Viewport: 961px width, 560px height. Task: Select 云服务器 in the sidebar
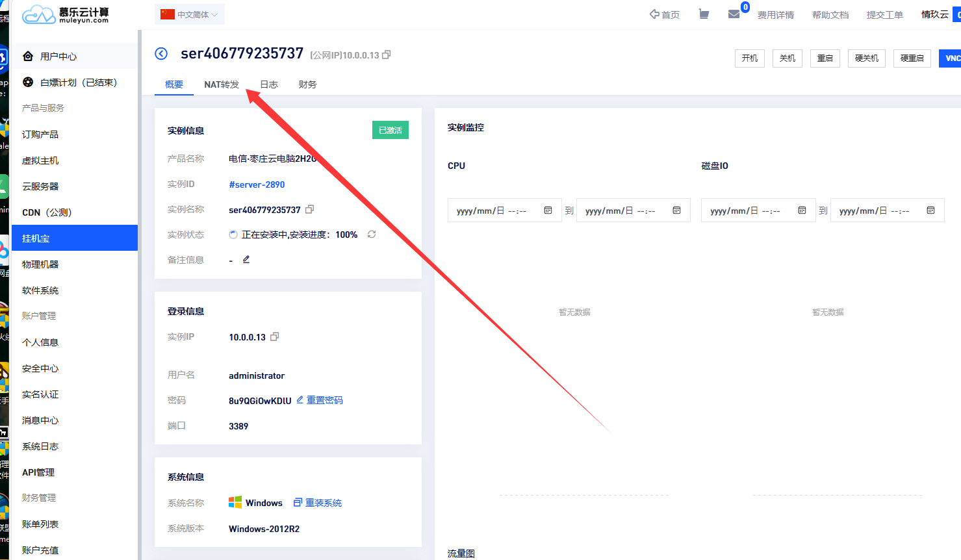40,186
